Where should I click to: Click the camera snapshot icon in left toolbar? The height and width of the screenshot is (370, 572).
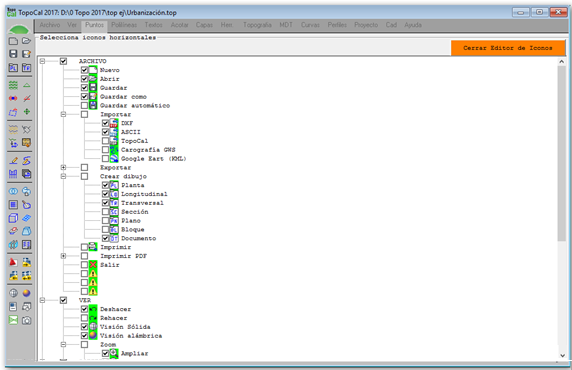(27, 320)
